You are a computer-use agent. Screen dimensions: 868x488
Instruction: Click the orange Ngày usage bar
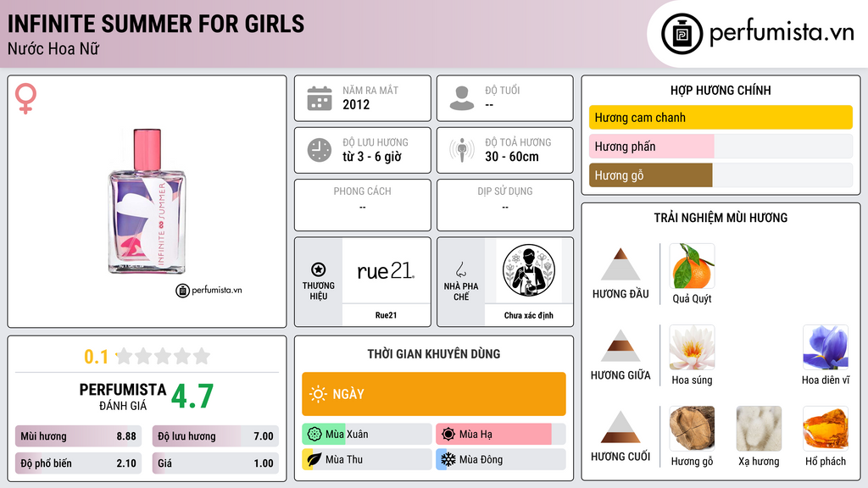(x=434, y=394)
